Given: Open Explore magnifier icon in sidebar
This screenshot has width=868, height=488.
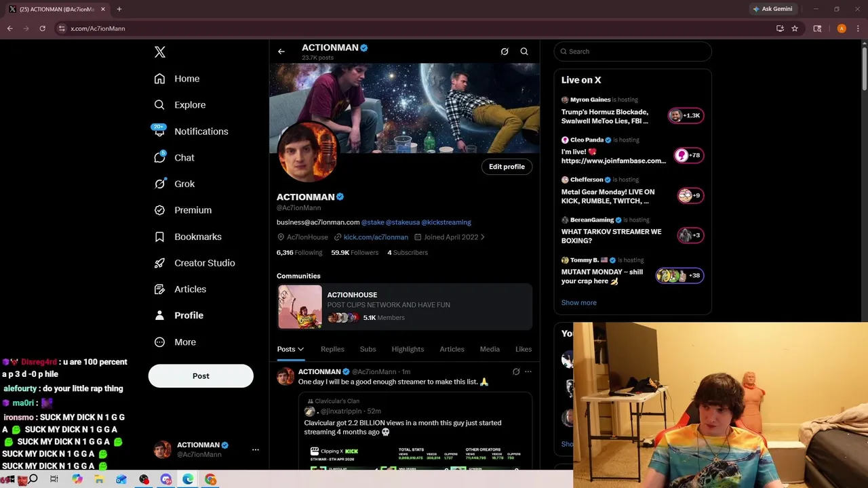Looking at the screenshot, I should point(159,105).
